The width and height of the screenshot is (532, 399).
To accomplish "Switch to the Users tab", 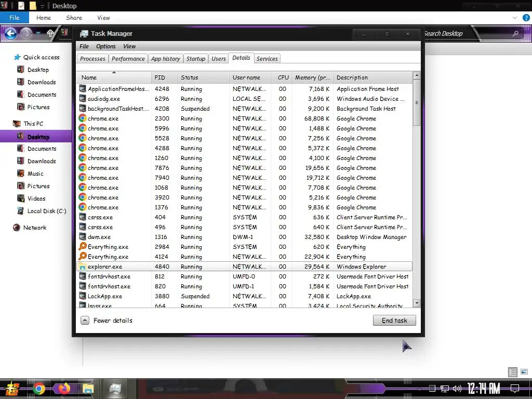I will point(219,59).
